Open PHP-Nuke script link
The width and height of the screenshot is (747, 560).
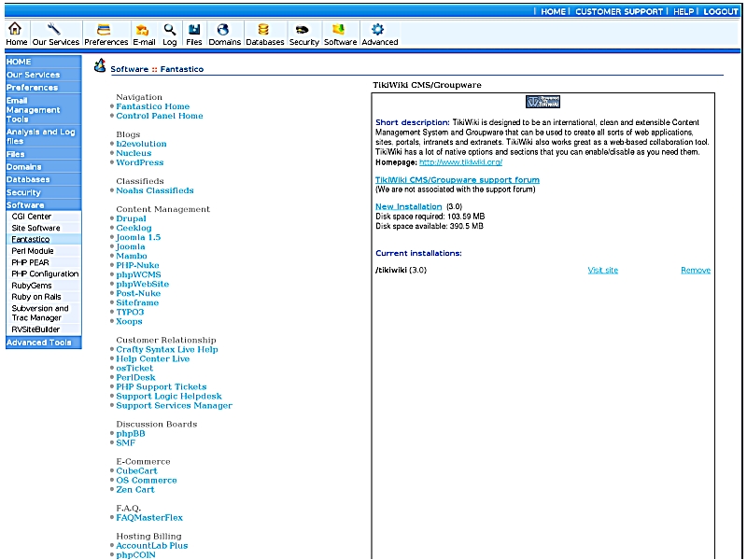(137, 265)
